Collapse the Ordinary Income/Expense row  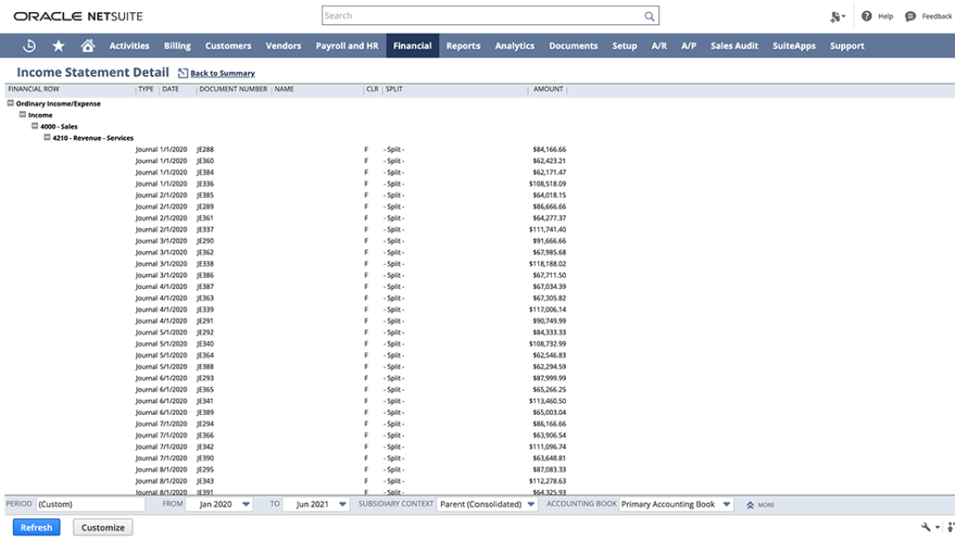(10, 103)
